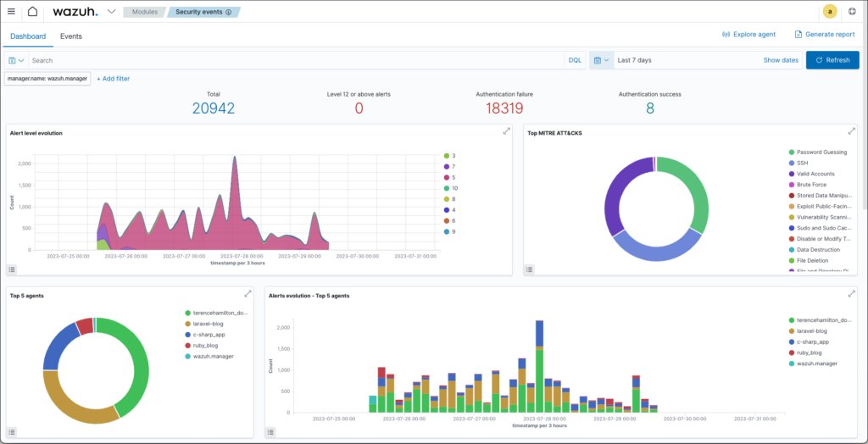
Task: Select level 9 legend entry
Action: tap(449, 231)
